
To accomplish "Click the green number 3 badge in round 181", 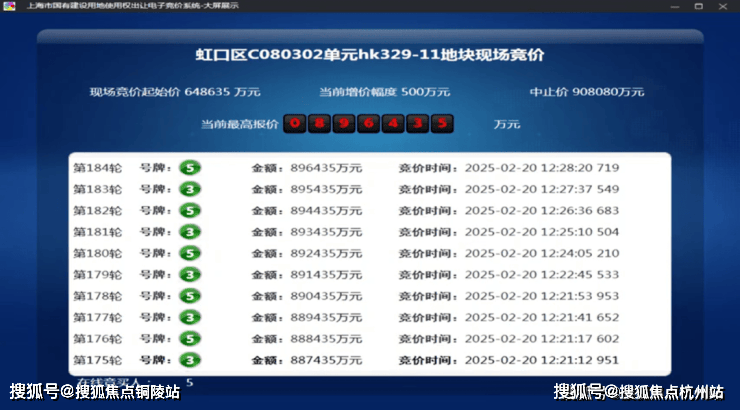I will pyautogui.click(x=190, y=232).
